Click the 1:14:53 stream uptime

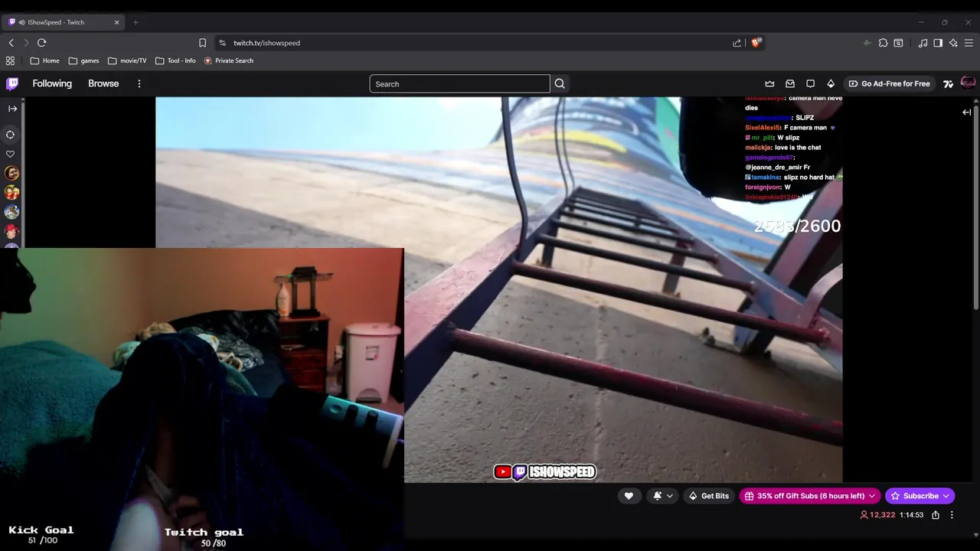pyautogui.click(x=911, y=515)
